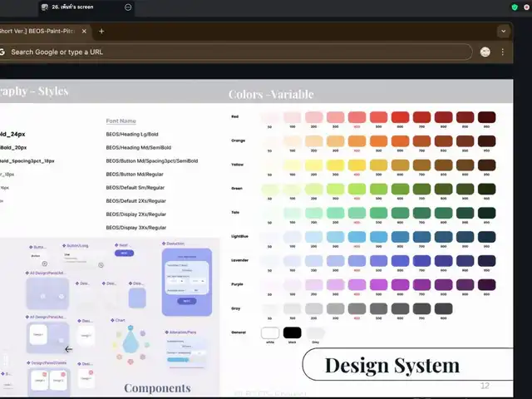Open a new browser tab
Screen dimensions: 532x399
101,31
